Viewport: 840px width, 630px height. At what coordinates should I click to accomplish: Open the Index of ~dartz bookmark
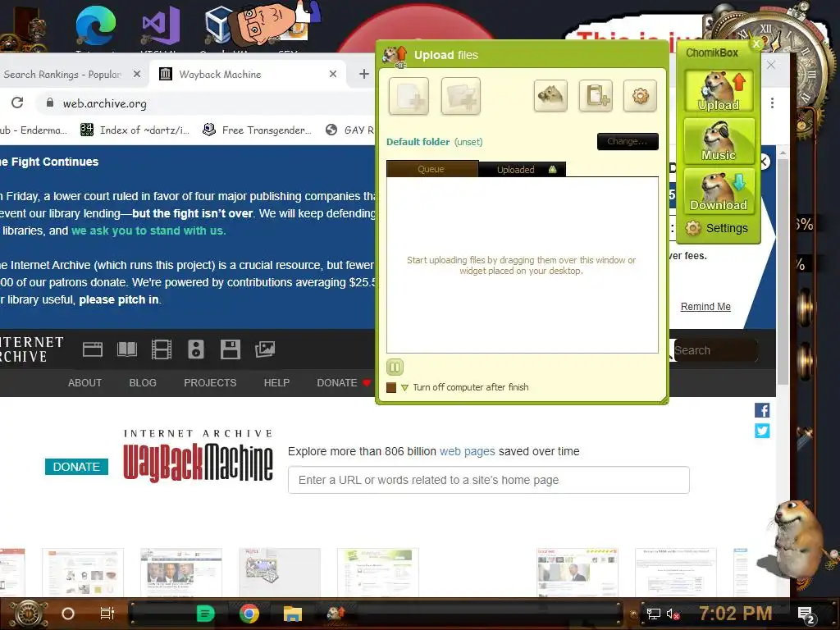click(135, 130)
